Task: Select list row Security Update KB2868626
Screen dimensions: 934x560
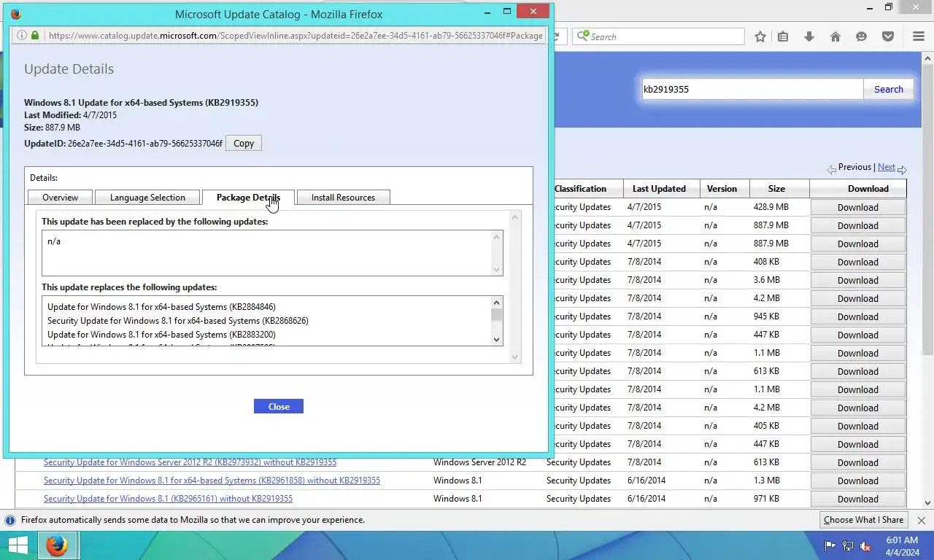Action: (x=178, y=321)
